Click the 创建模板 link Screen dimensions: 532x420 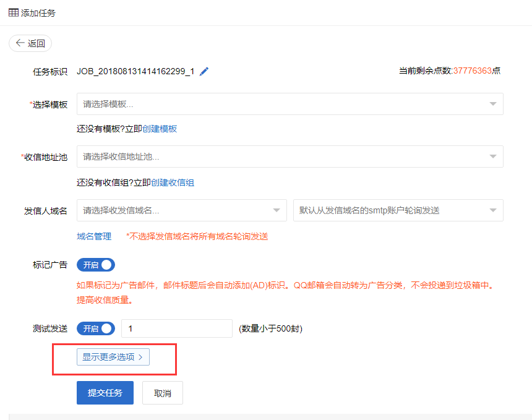(160, 129)
